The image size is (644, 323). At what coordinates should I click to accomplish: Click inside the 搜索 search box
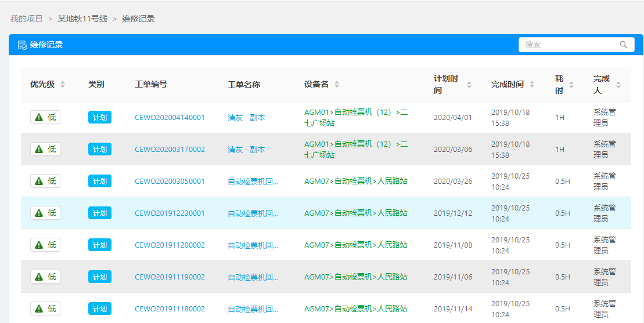point(569,45)
